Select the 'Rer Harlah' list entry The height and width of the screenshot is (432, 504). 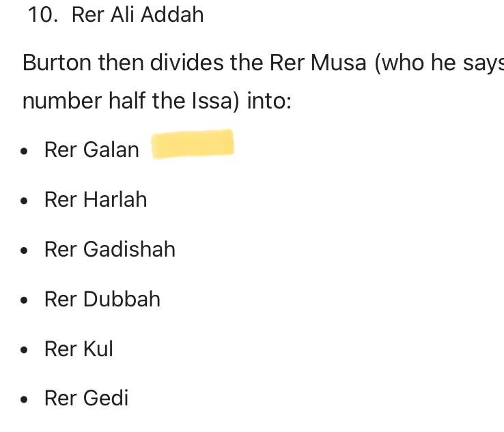click(x=96, y=199)
